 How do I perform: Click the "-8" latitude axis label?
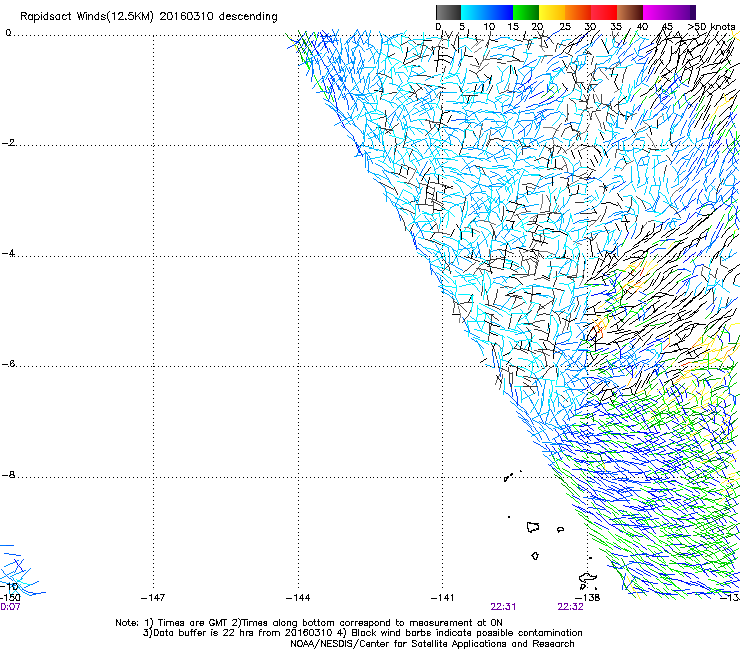pyautogui.click(x=8, y=474)
